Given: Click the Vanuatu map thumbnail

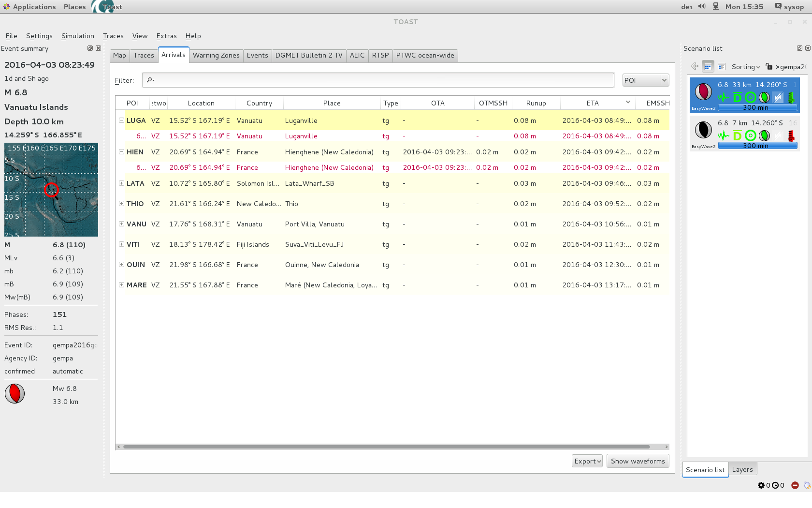Looking at the screenshot, I should tap(51, 190).
